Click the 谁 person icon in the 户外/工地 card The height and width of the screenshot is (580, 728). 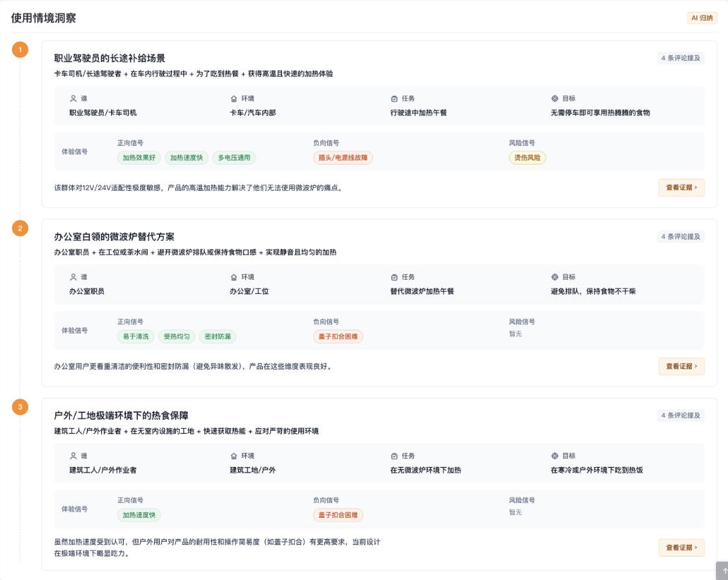[x=74, y=456]
